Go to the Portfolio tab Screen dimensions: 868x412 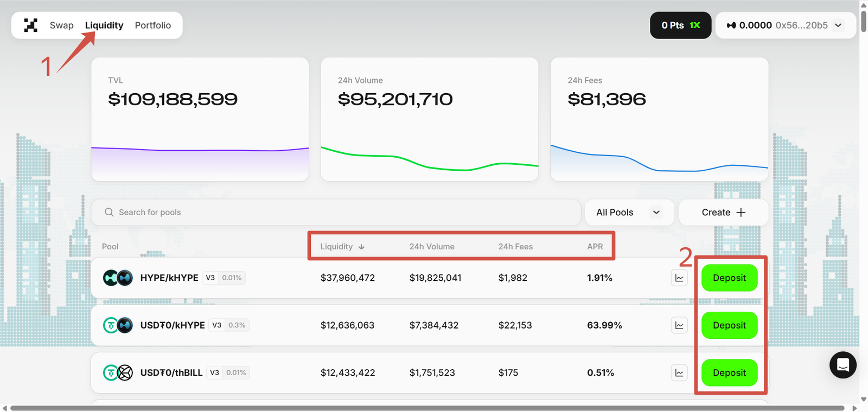tap(152, 25)
